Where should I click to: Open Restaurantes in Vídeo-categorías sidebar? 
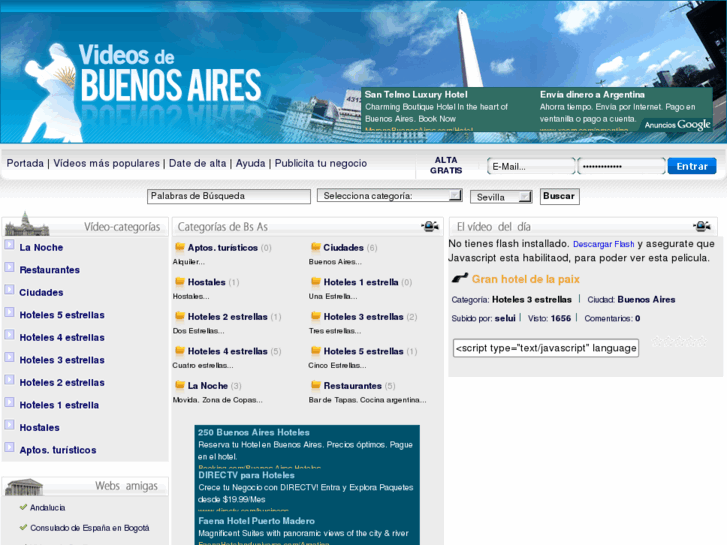coord(50,269)
